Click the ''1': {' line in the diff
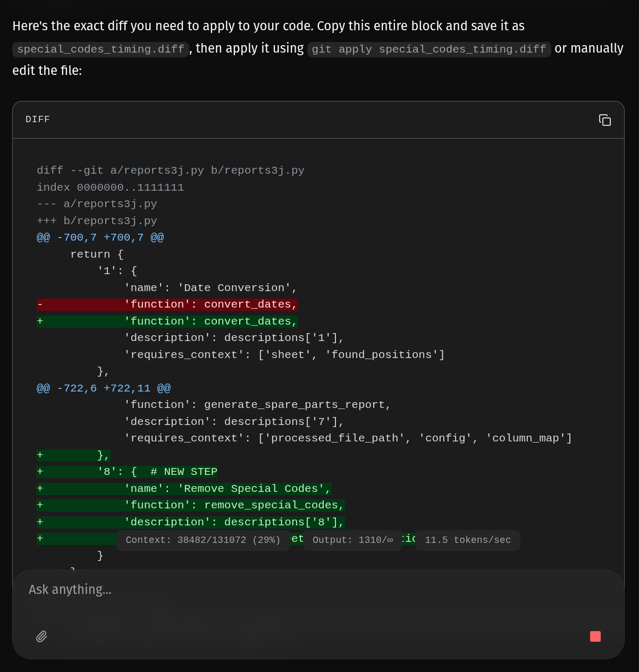The image size is (639, 672). coord(117,271)
